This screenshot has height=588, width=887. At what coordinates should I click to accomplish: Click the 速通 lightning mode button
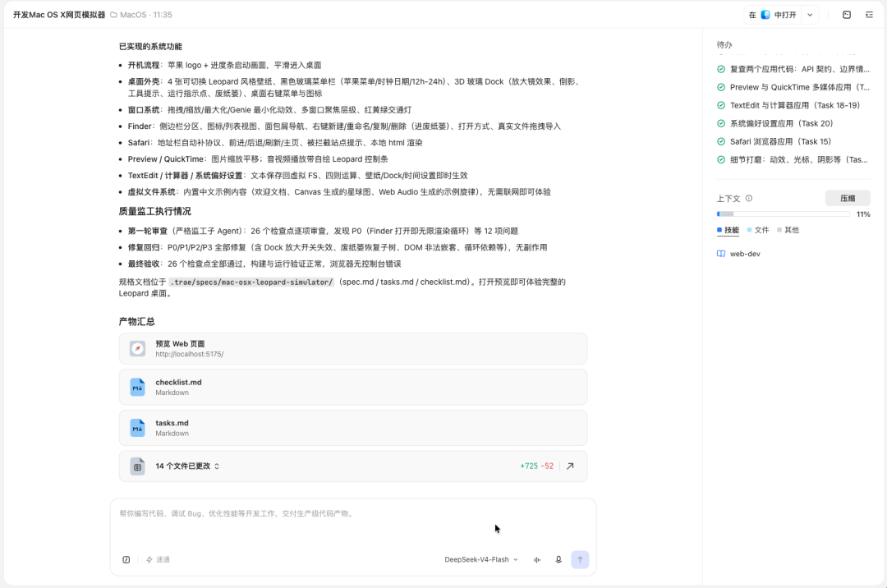click(x=158, y=560)
